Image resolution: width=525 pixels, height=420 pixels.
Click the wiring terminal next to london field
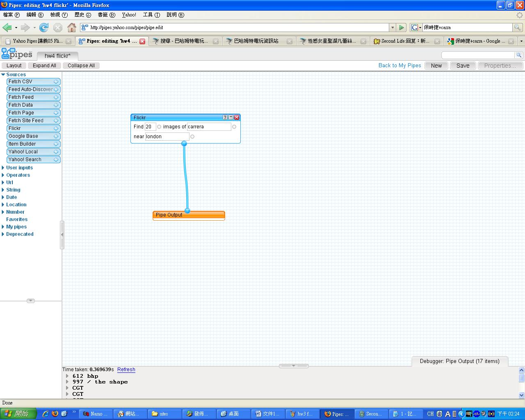192,137
